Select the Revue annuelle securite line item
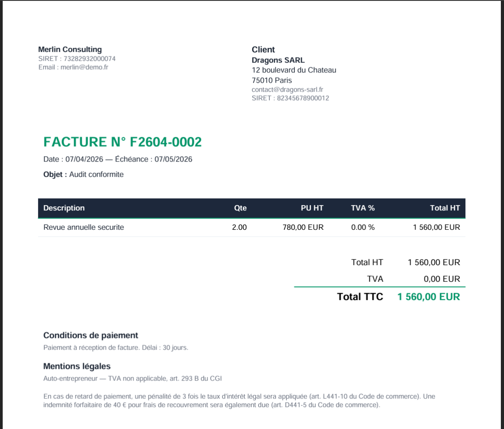This screenshot has width=504, height=429. tap(83, 227)
